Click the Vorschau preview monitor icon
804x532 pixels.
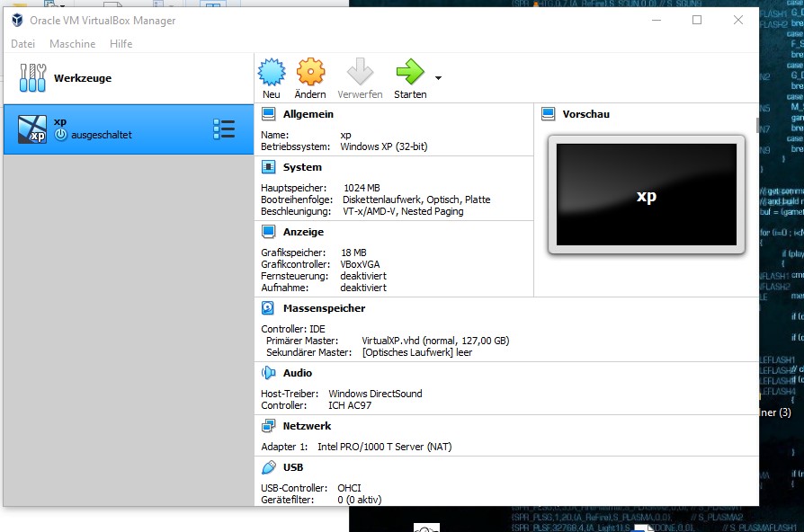548,114
